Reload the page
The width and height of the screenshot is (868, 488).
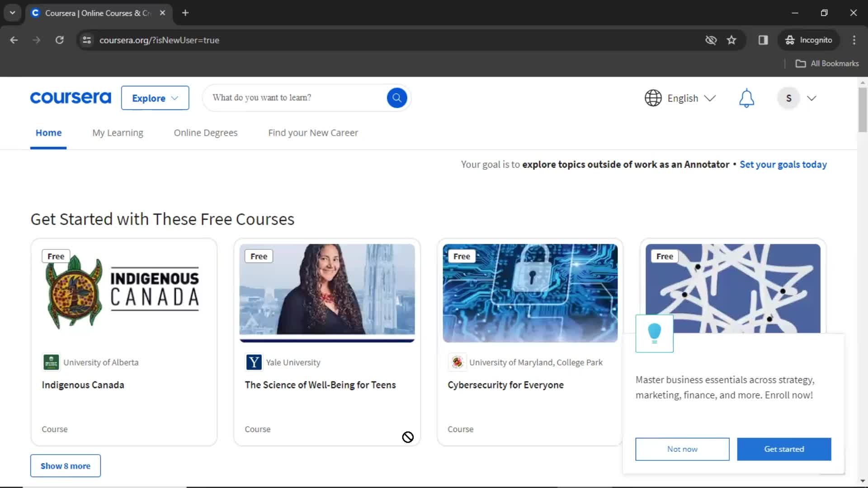[x=59, y=40]
